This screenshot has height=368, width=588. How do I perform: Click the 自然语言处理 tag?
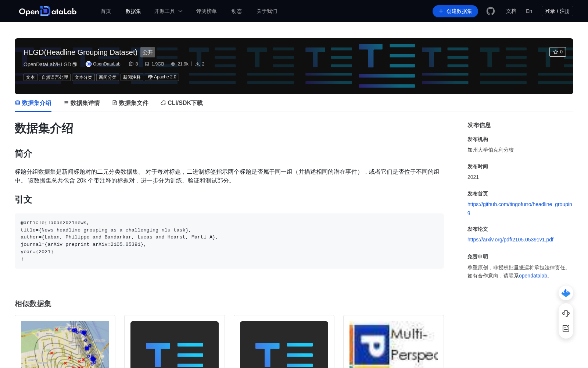(x=55, y=77)
